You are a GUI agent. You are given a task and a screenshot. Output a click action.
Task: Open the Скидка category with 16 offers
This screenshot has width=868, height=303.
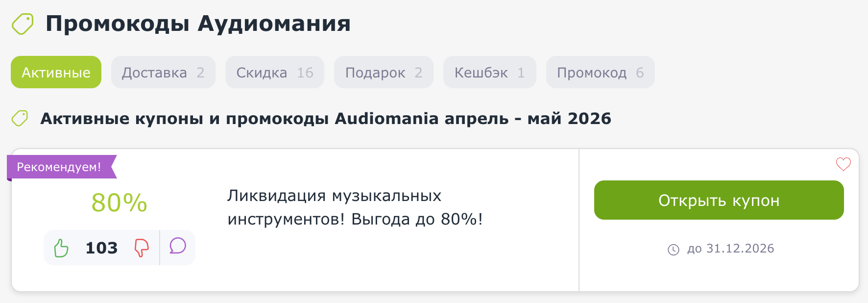point(274,72)
